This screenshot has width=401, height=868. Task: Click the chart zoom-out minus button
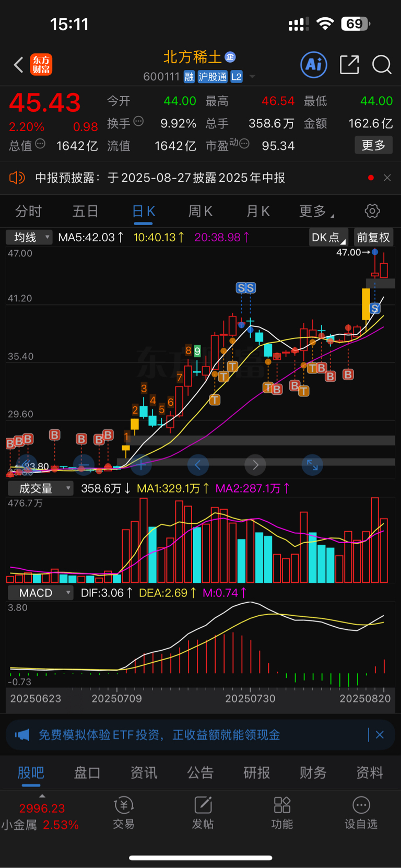84,465
